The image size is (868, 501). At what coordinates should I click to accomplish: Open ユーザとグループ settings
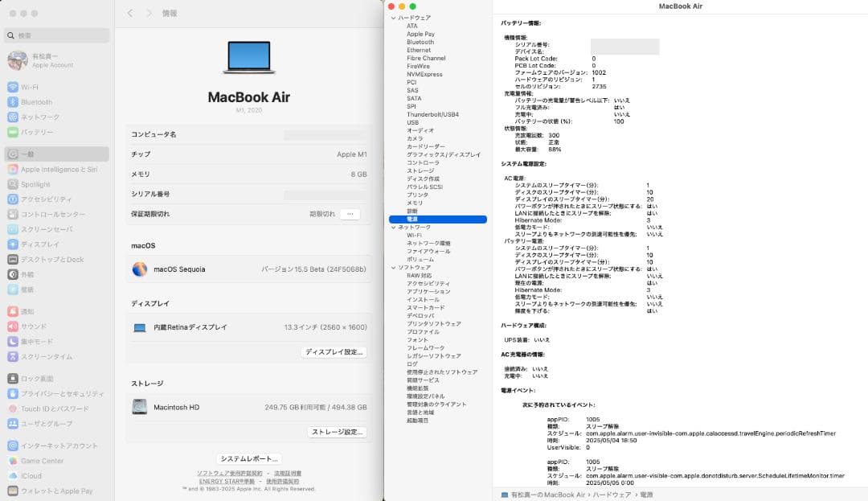pyautogui.click(x=56, y=424)
